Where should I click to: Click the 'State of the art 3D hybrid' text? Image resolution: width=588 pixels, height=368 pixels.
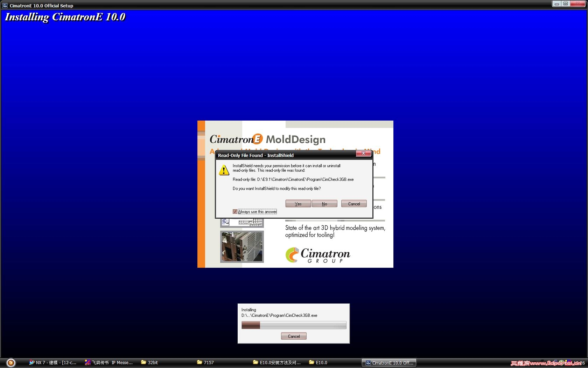(335, 231)
